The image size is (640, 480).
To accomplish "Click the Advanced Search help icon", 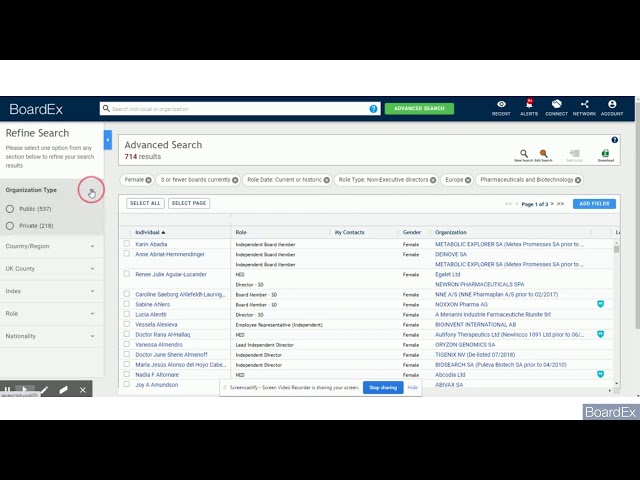I will tap(614, 140).
